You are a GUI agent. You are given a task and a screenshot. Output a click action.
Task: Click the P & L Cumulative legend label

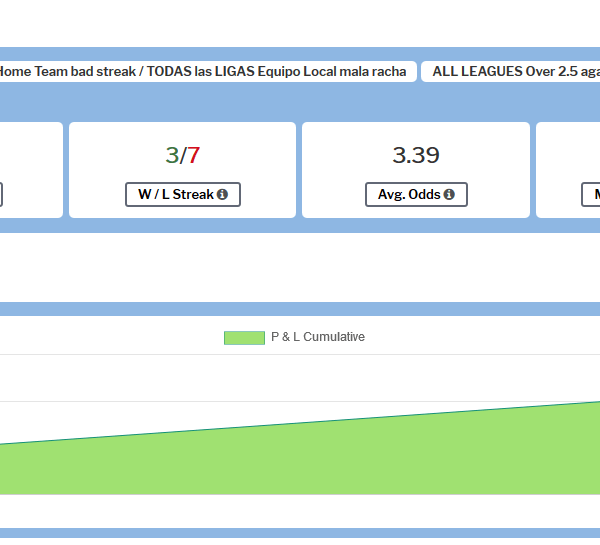coord(318,337)
